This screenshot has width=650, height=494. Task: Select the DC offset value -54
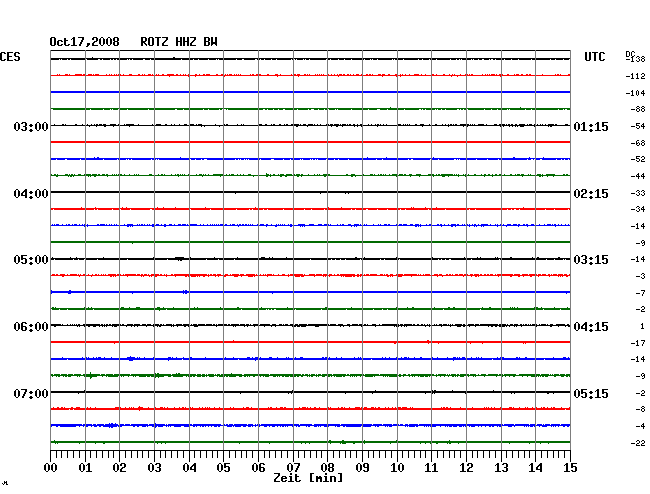638,126
